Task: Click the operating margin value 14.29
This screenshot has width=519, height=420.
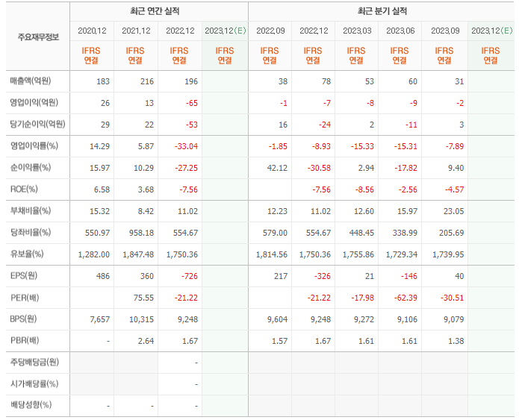Action: click(x=99, y=146)
